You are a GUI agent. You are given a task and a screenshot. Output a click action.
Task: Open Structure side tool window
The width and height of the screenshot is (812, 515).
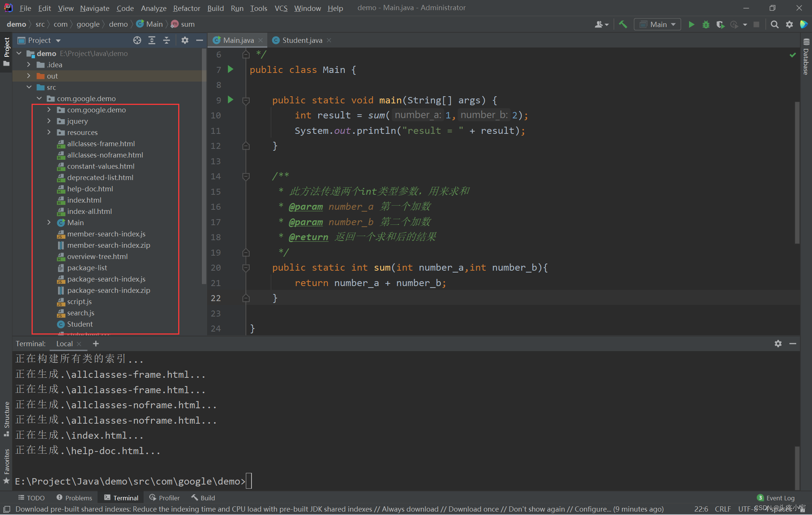point(6,418)
